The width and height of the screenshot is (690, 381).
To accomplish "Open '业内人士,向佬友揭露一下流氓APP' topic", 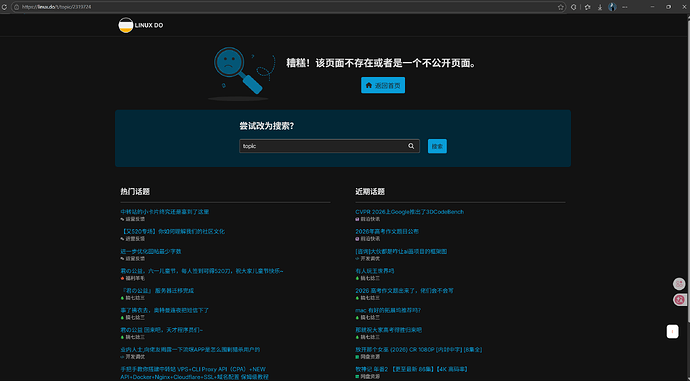I will [190, 350].
